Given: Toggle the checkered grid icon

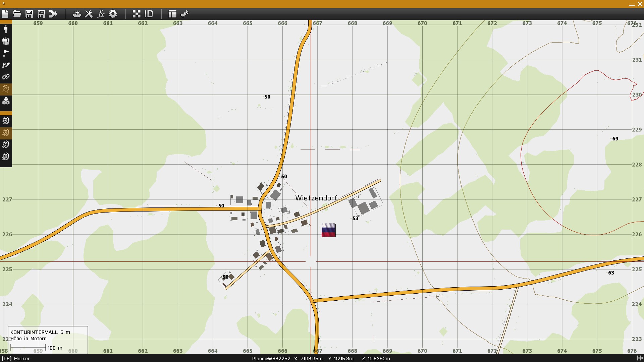Looking at the screenshot, I should point(137,14).
